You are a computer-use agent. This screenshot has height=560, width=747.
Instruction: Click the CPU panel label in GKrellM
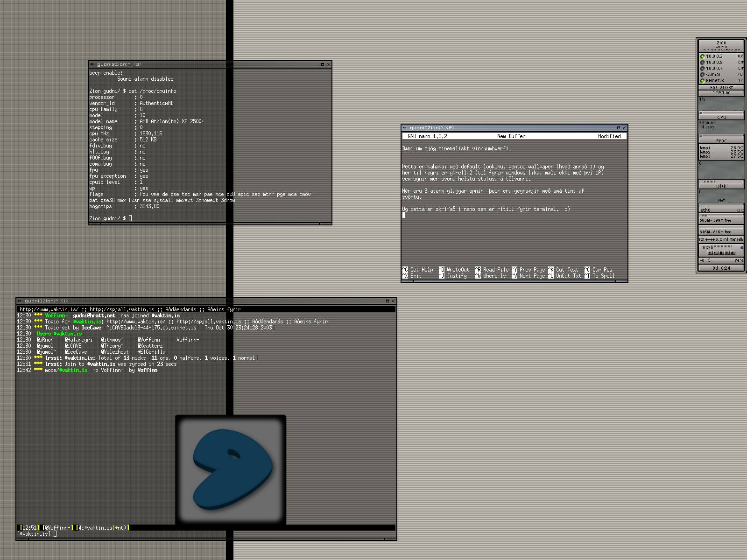(x=721, y=117)
